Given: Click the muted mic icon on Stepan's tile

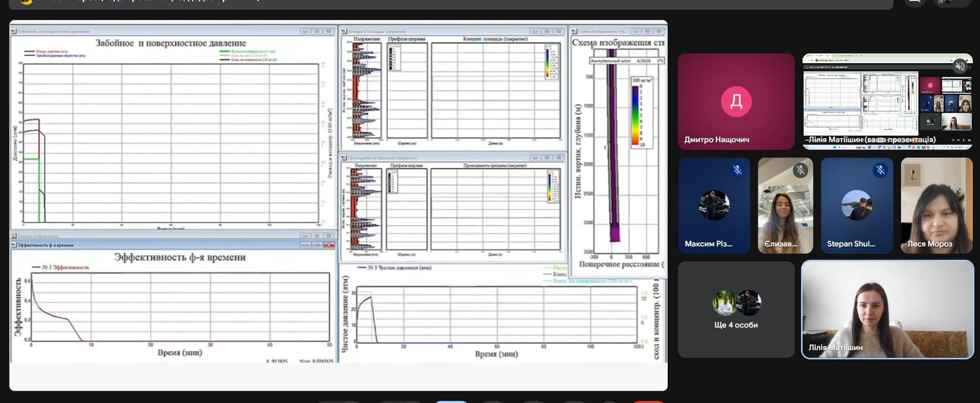Looking at the screenshot, I should pos(881,170).
